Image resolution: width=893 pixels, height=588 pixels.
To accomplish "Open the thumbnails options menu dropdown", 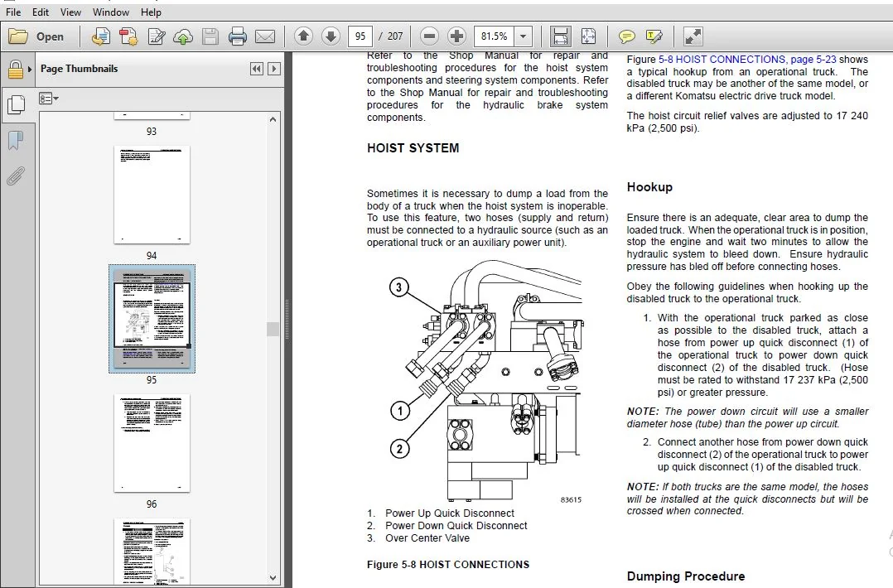I will coord(48,99).
